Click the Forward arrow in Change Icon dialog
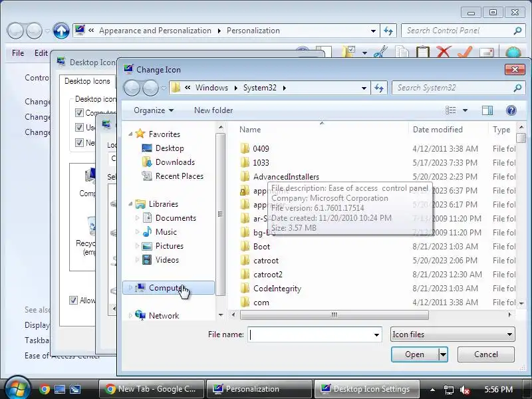 151,88
